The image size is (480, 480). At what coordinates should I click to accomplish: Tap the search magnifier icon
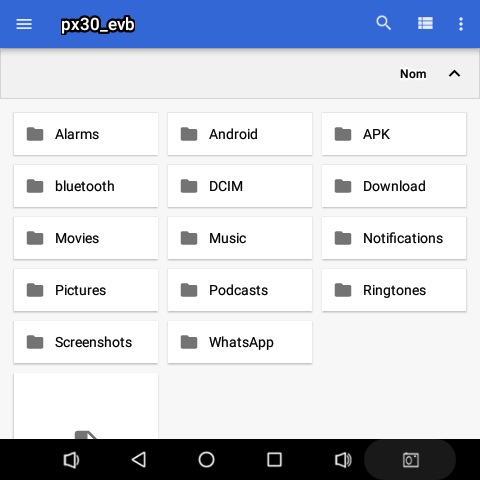click(x=383, y=23)
